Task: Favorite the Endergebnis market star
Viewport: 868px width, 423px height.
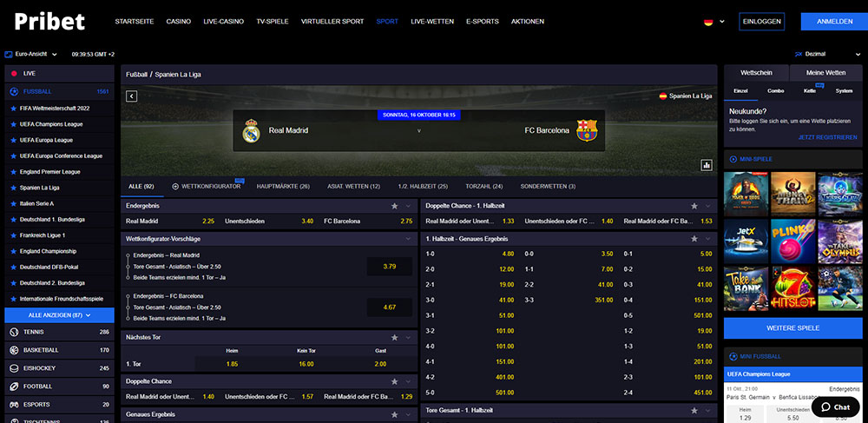Action: point(394,205)
